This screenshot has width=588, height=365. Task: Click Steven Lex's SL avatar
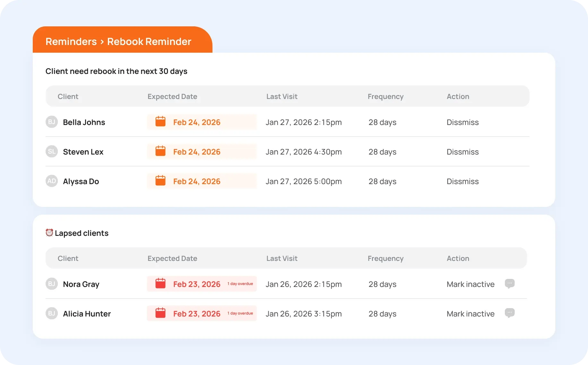coord(51,152)
